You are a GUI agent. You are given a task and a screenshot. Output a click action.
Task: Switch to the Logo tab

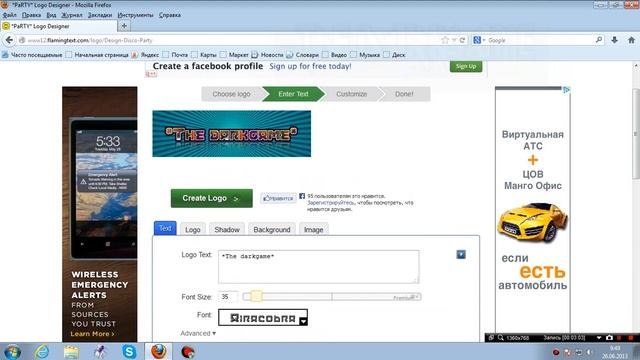click(193, 229)
